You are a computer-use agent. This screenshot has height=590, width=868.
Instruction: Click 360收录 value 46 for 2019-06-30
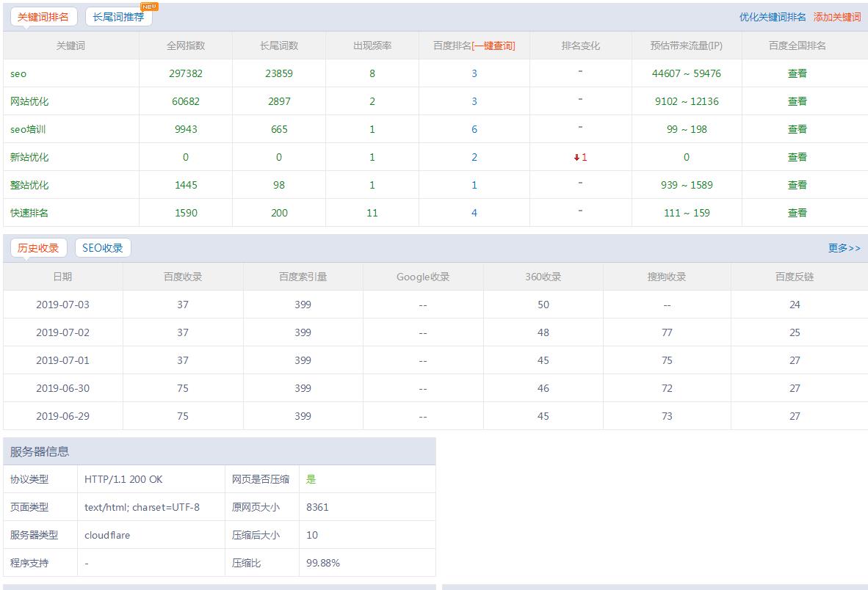(x=543, y=388)
